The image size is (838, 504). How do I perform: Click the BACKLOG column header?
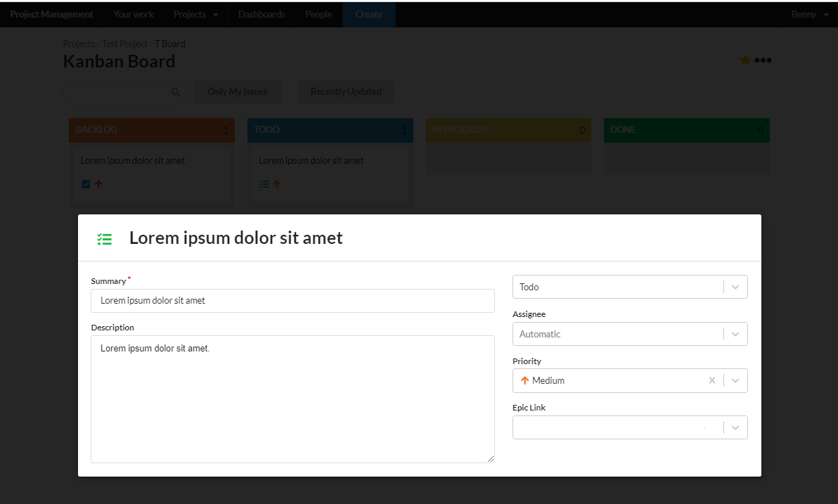152,130
